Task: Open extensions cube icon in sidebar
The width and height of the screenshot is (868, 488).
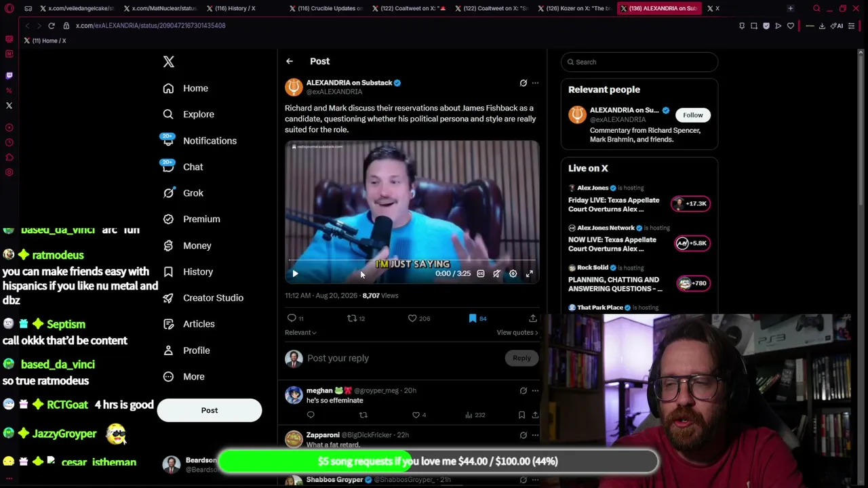Action: click(x=9, y=157)
